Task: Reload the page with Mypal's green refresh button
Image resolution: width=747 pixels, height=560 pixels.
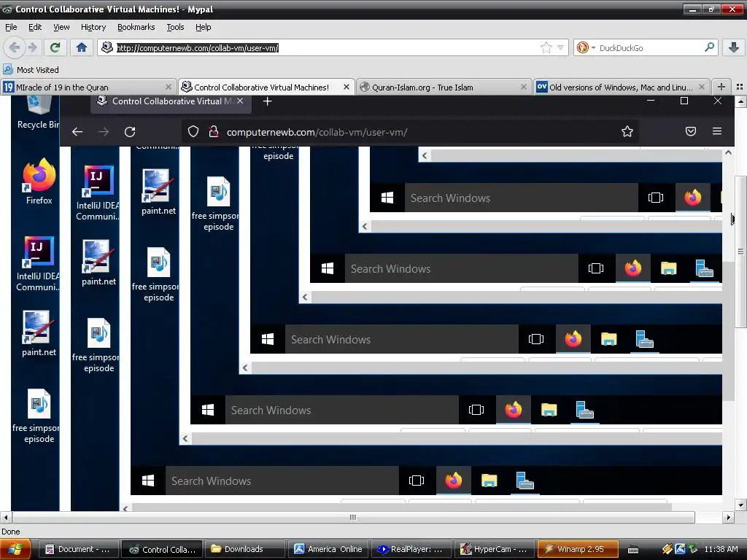Action: tap(55, 47)
